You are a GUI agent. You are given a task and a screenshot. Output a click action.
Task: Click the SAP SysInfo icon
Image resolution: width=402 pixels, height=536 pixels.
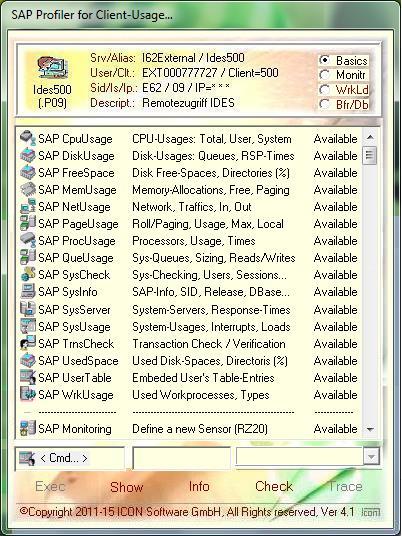pyautogui.click(x=28, y=292)
